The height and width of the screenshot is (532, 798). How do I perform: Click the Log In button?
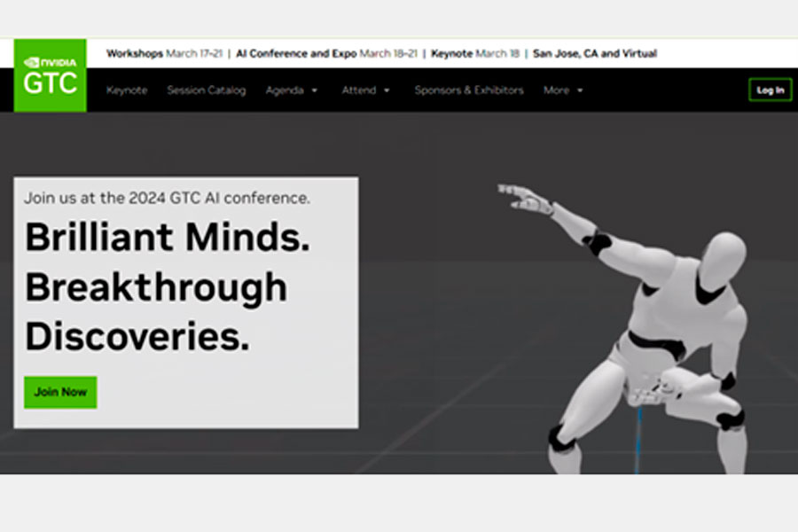coord(770,90)
